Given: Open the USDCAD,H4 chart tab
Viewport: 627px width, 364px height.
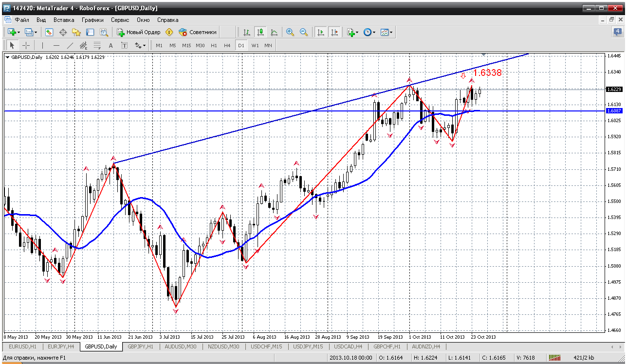Looking at the screenshot, I should 348,346.
